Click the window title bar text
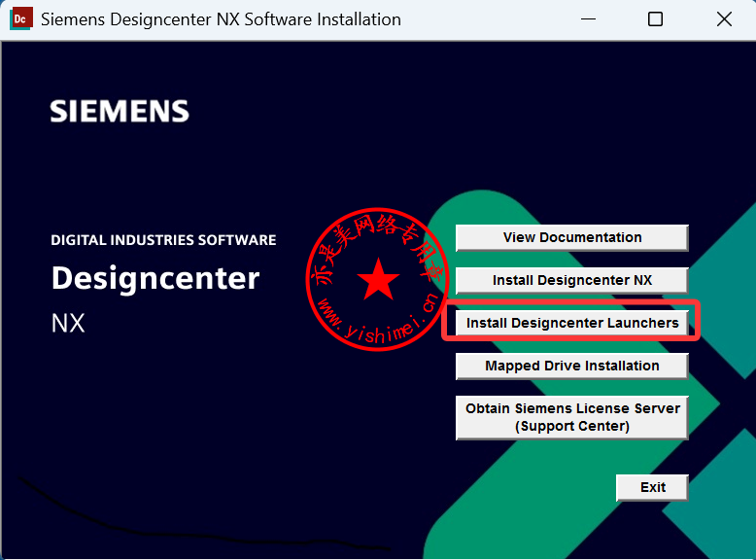The height and width of the screenshot is (560, 756). coord(221,19)
